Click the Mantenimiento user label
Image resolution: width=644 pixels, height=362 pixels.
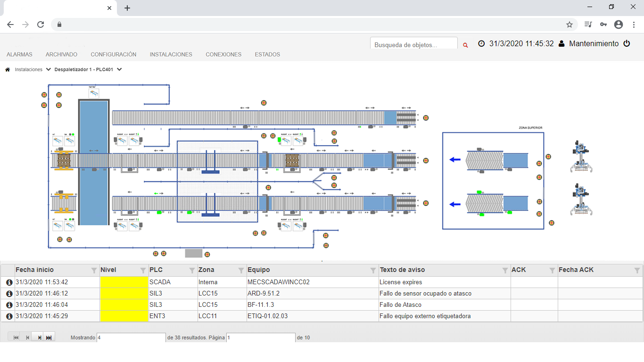[594, 43]
